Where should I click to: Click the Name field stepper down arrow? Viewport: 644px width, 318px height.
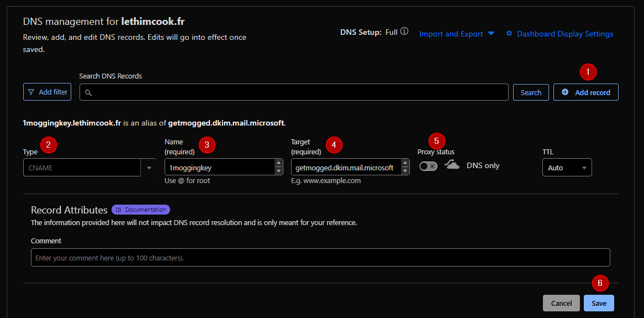pos(279,171)
